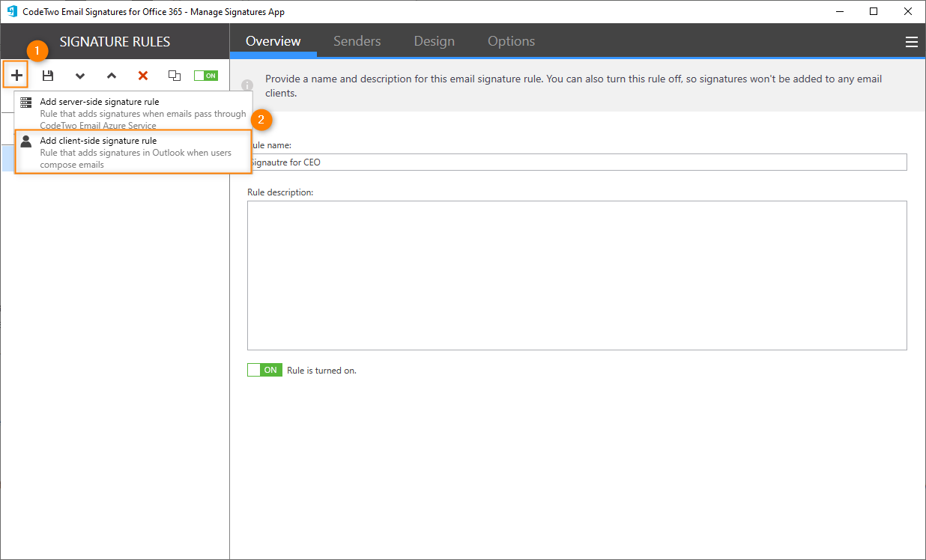Image resolution: width=926 pixels, height=560 pixels.
Task: Click the clone rule icon
Action: [x=175, y=76]
